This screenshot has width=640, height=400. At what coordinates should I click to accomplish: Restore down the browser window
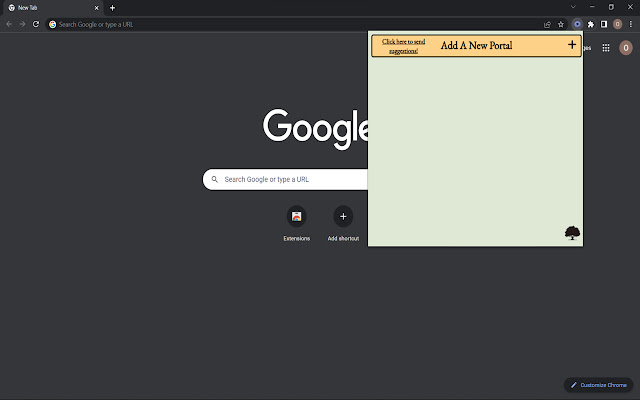pos(611,7)
